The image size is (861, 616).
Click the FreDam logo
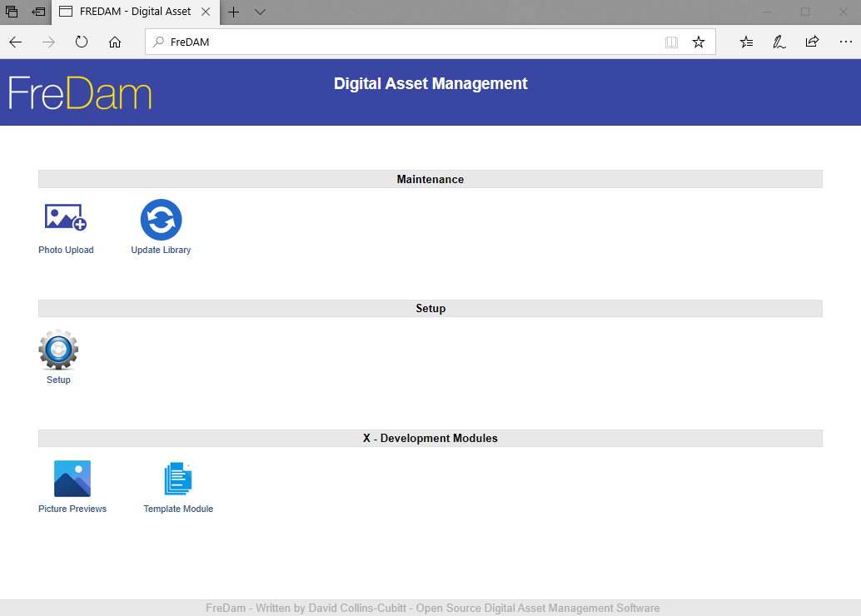pyautogui.click(x=80, y=92)
